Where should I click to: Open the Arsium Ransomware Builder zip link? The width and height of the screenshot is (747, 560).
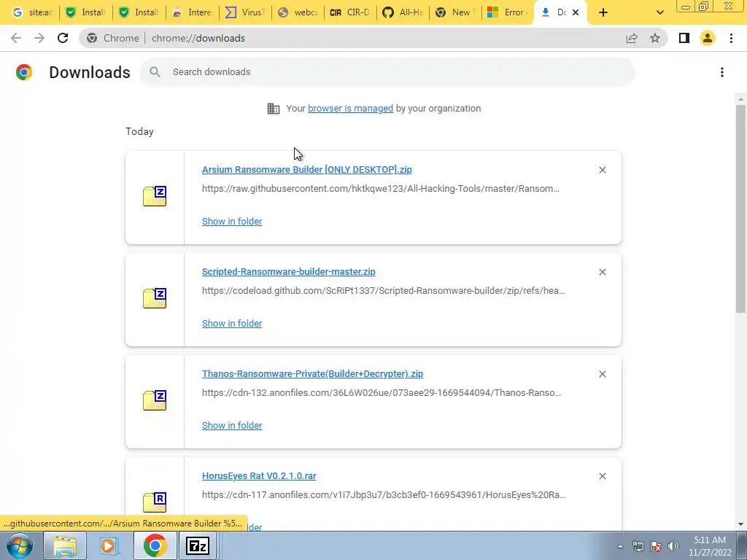click(307, 169)
